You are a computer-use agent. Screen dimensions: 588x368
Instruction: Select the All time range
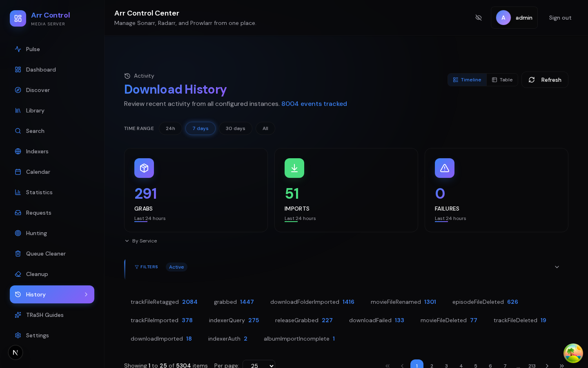(x=265, y=128)
